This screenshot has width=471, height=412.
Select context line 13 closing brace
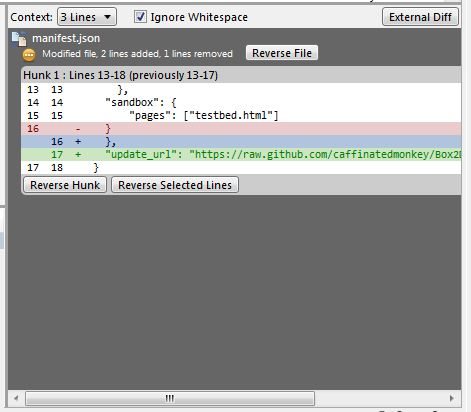click(241, 89)
